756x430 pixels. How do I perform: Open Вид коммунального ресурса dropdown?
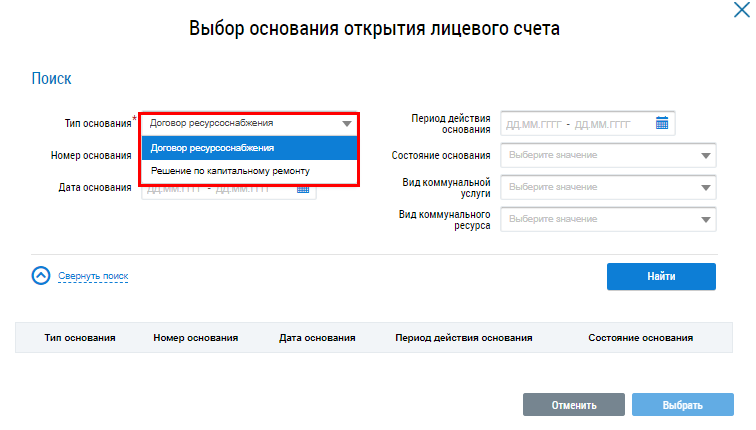[706, 218]
